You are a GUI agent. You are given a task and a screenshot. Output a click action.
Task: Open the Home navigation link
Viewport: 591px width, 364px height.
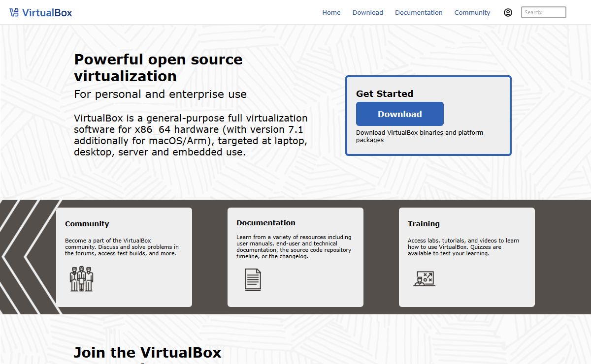pyautogui.click(x=331, y=12)
